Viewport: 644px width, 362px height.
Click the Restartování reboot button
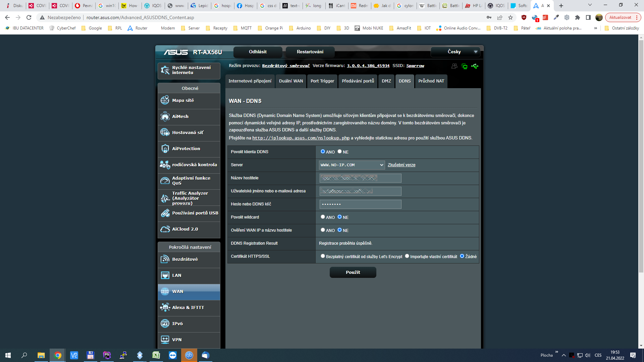point(310,52)
